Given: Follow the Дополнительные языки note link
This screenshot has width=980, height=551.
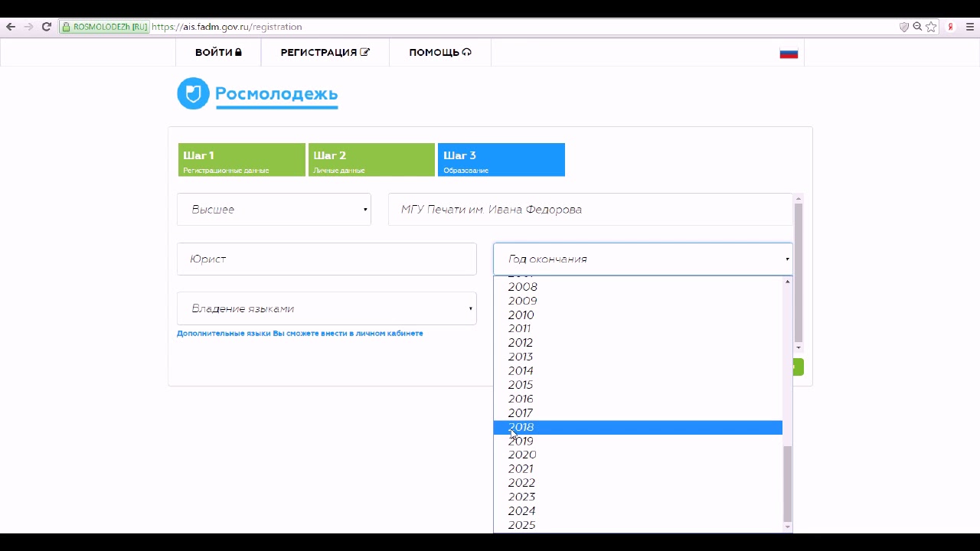Looking at the screenshot, I should (299, 334).
